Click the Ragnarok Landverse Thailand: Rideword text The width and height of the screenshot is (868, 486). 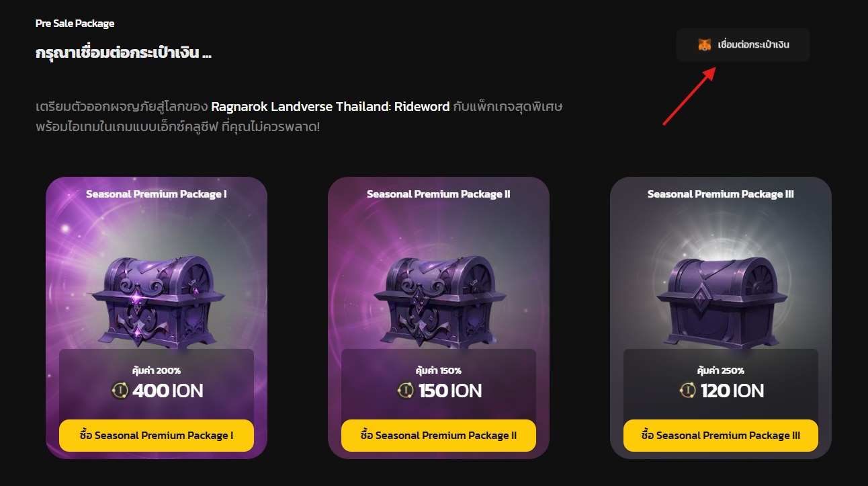[331, 107]
